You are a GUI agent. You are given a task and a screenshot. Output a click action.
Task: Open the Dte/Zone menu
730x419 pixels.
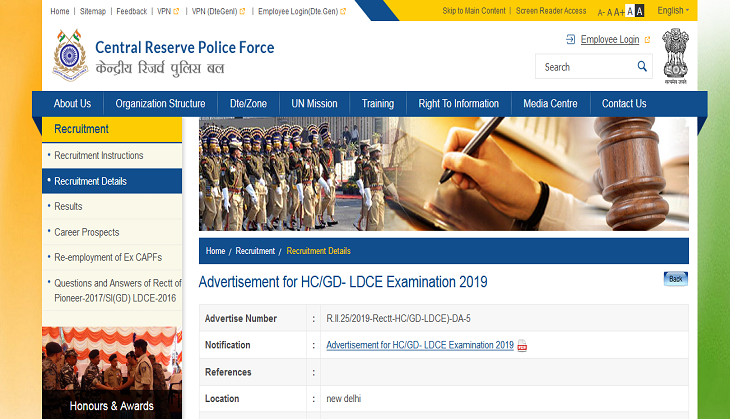[248, 103]
